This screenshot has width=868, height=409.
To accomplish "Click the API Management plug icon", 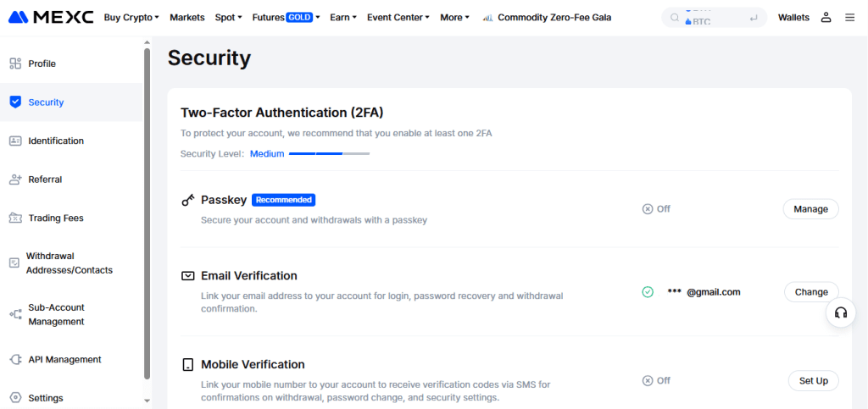I will click(15, 359).
